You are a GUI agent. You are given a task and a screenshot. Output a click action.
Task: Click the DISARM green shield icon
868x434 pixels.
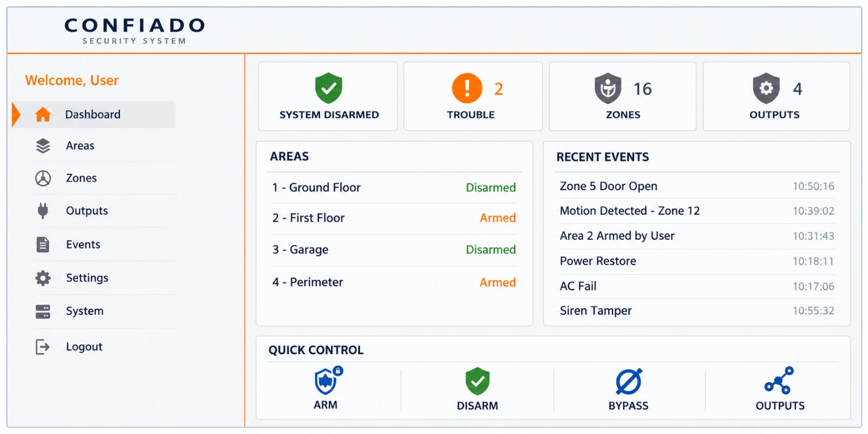tap(477, 381)
